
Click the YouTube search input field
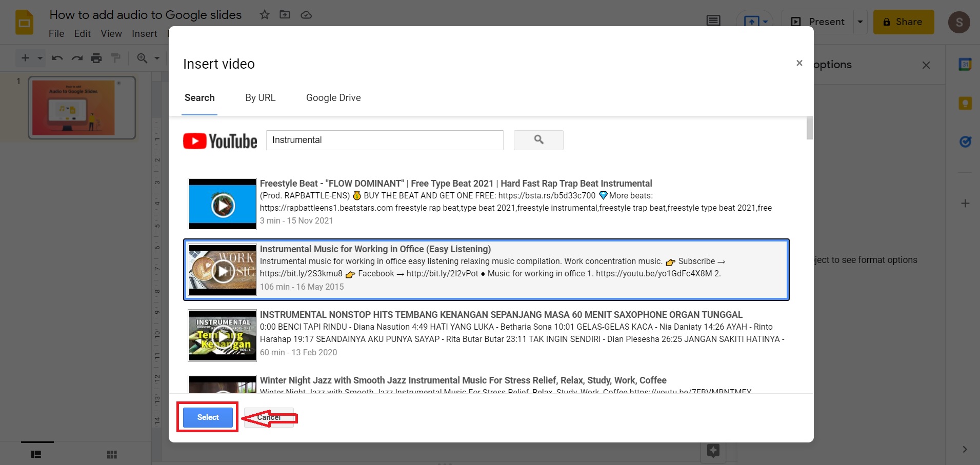point(385,140)
